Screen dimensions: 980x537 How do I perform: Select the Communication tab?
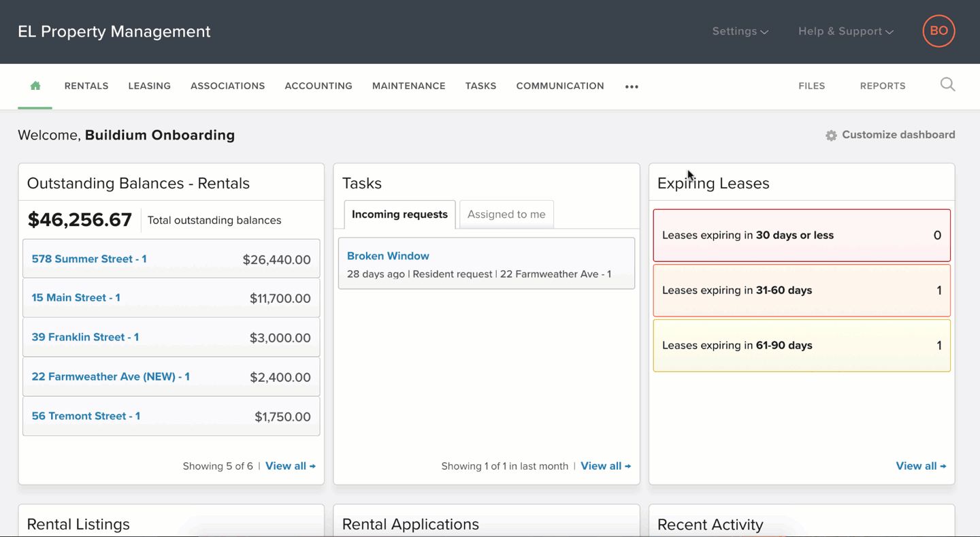pyautogui.click(x=559, y=86)
